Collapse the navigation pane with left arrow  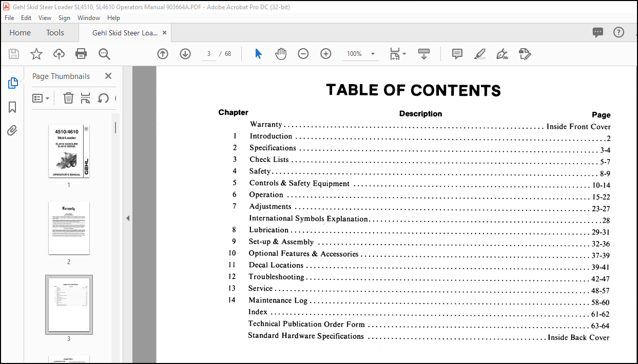(128, 218)
